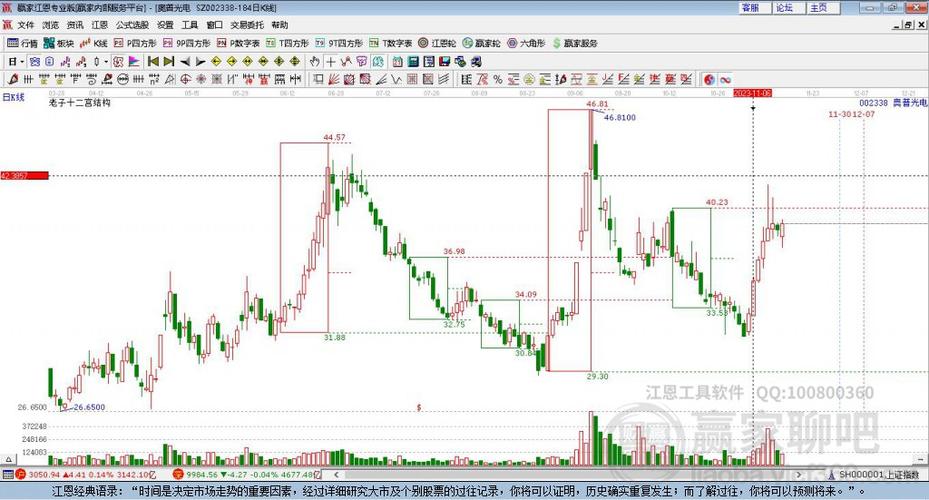Jump to last bar with green skip-forward icon

pos(169,62)
